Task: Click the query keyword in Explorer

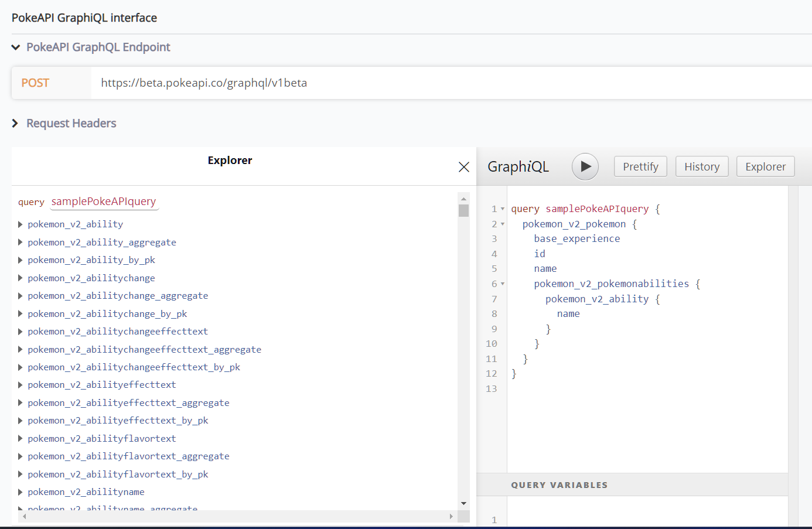Action: pyautogui.click(x=31, y=202)
